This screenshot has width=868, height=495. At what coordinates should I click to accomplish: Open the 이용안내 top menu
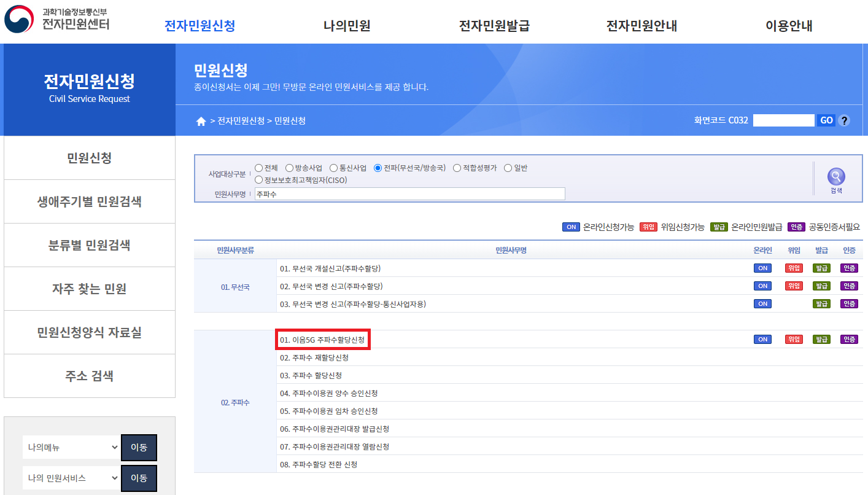pos(789,26)
